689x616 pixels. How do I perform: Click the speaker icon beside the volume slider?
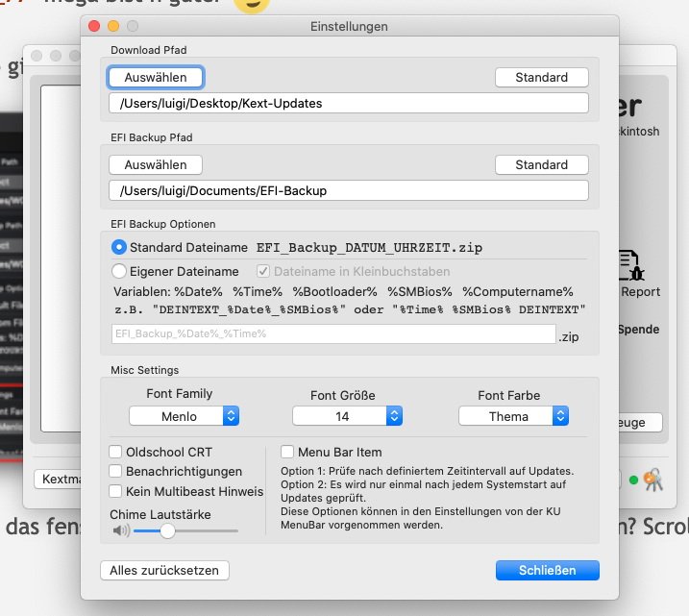point(121,530)
